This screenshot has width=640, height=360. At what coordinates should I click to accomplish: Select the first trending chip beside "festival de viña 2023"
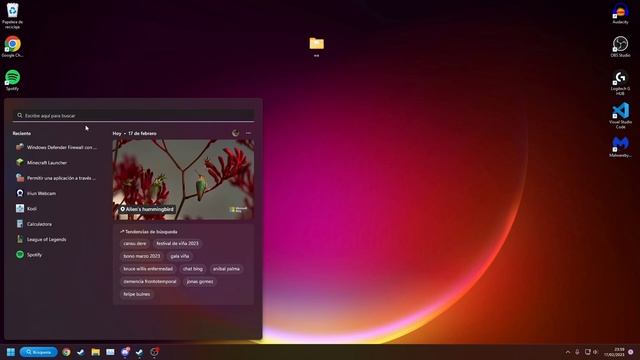point(135,243)
